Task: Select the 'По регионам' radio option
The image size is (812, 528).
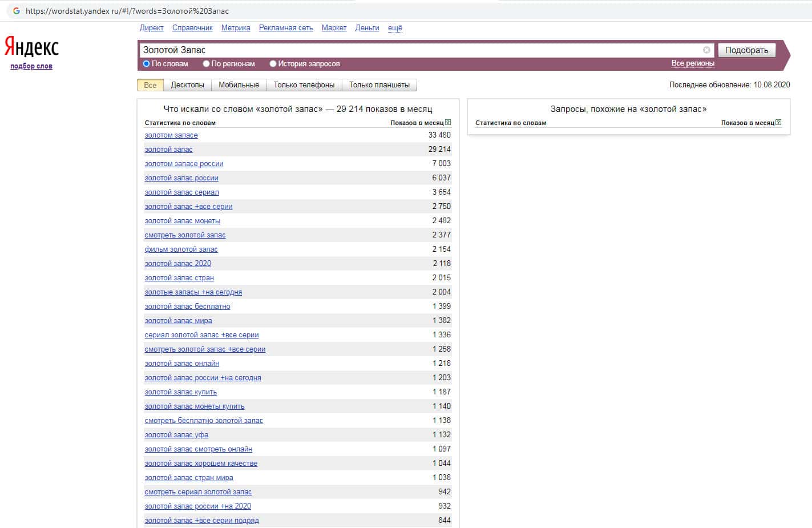Action: pyautogui.click(x=207, y=64)
